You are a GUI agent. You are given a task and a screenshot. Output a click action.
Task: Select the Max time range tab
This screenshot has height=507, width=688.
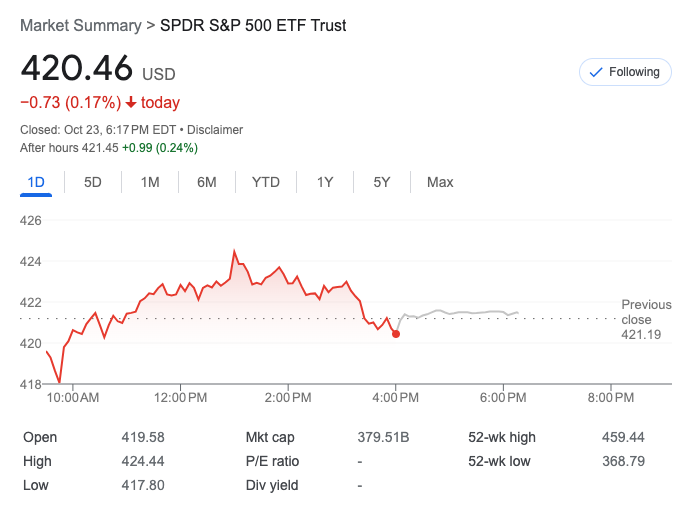pyautogui.click(x=440, y=182)
